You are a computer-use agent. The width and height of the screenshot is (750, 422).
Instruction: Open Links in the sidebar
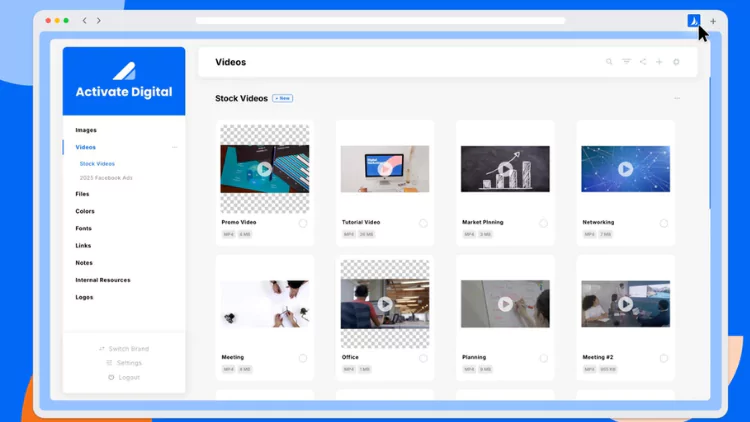click(83, 245)
